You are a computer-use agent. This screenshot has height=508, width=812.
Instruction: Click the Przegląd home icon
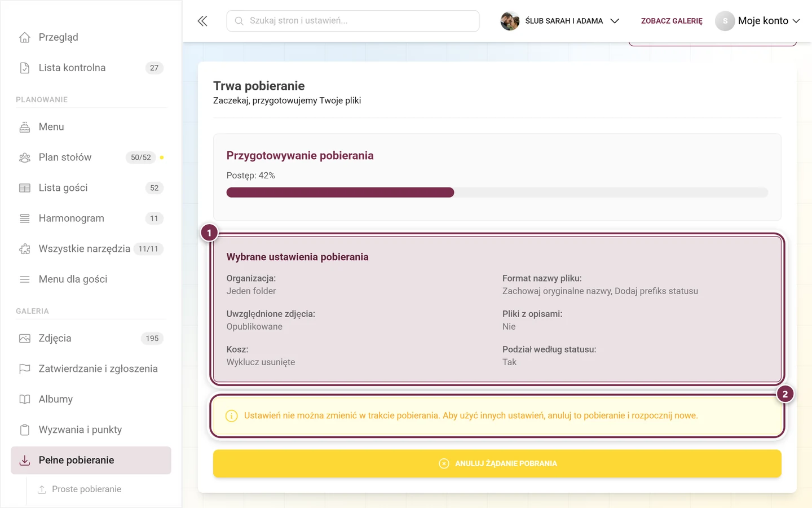[x=25, y=37]
